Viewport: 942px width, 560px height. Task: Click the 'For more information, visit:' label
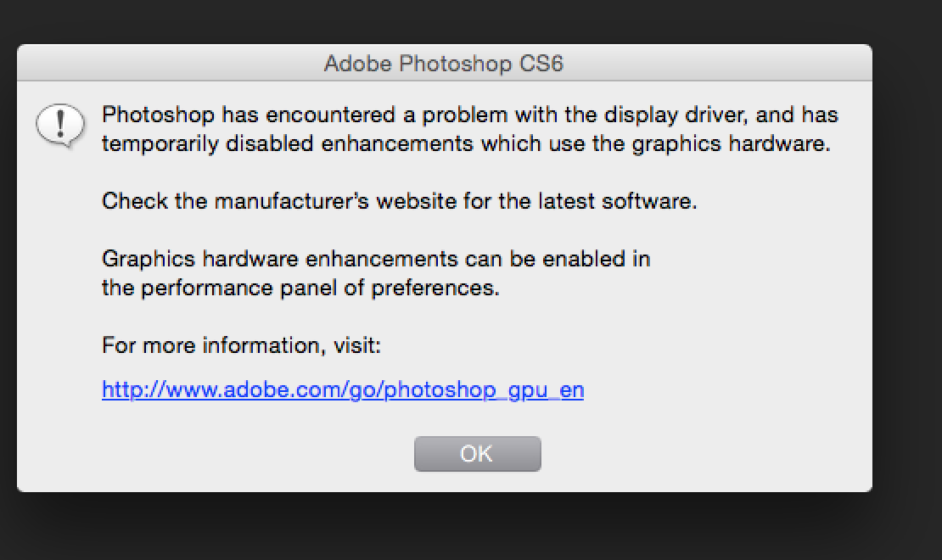[242, 345]
